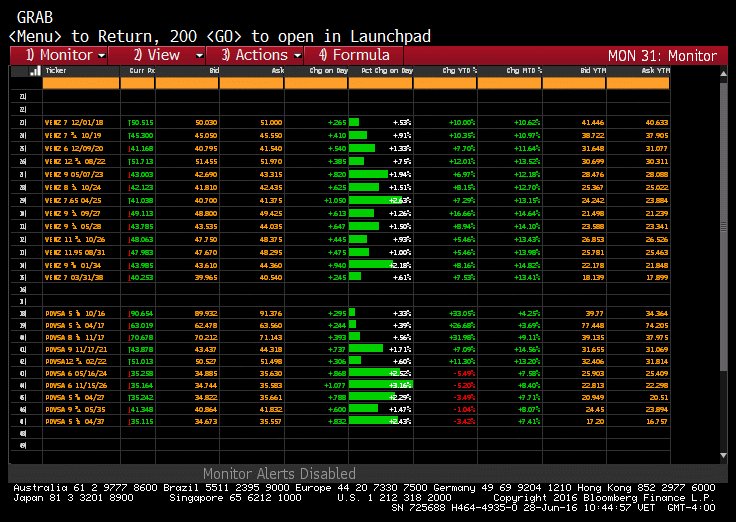736x522 pixels.
Task: Click the 17.899 ask YTM for VENZ 03/31/38
Action: pos(657,277)
